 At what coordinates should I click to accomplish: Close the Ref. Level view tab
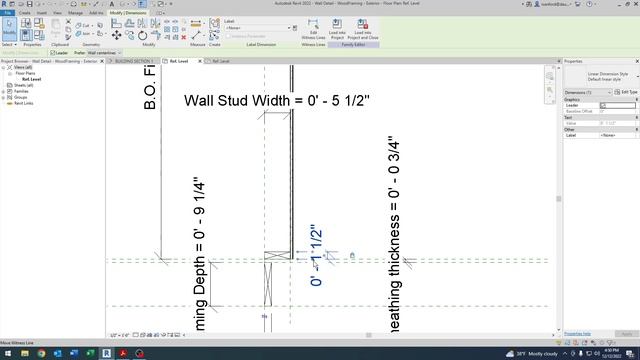(200, 61)
